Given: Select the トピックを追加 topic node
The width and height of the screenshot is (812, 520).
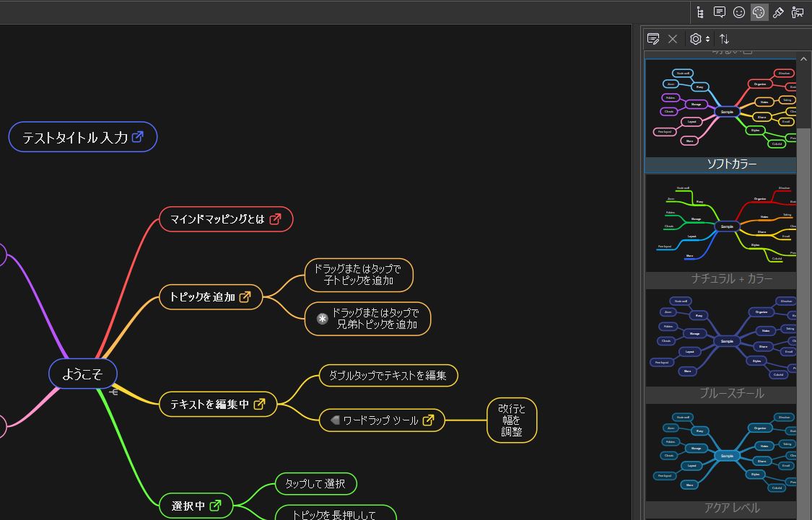Looking at the screenshot, I should point(202,296).
